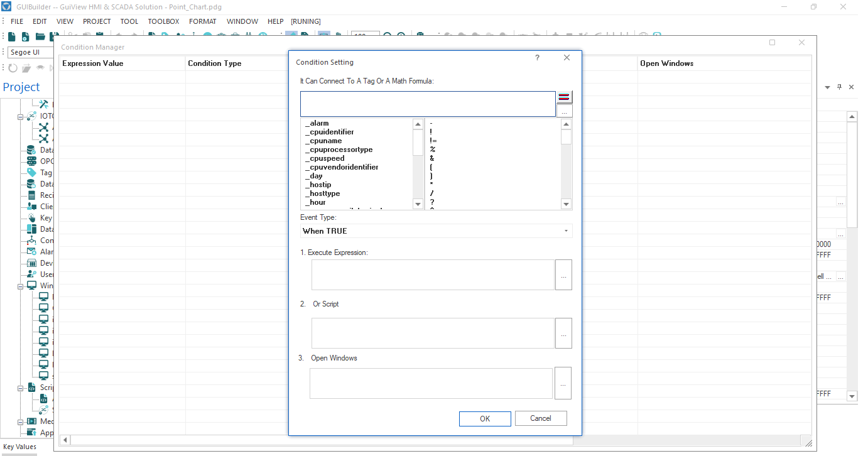Click the second new-file toolbar icon
Viewport: 868px width, 456px height.
point(26,37)
